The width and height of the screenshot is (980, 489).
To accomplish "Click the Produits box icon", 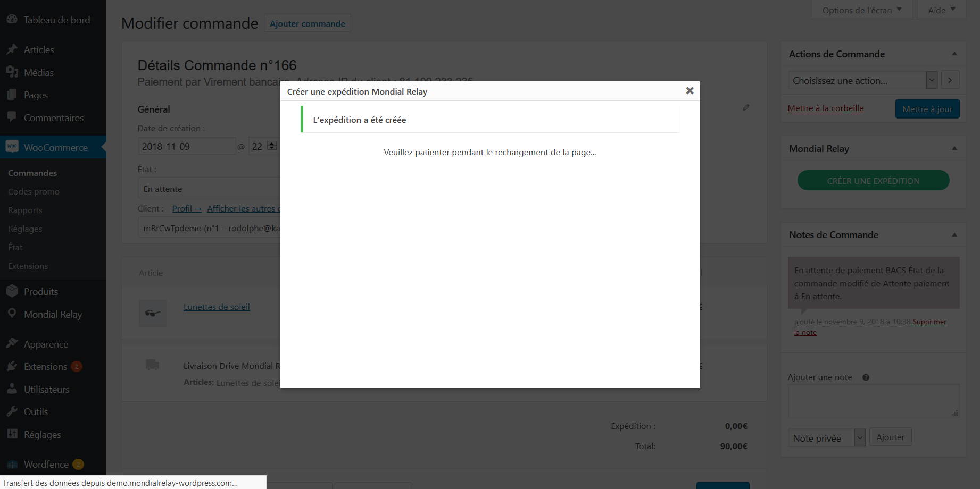I will [12, 291].
